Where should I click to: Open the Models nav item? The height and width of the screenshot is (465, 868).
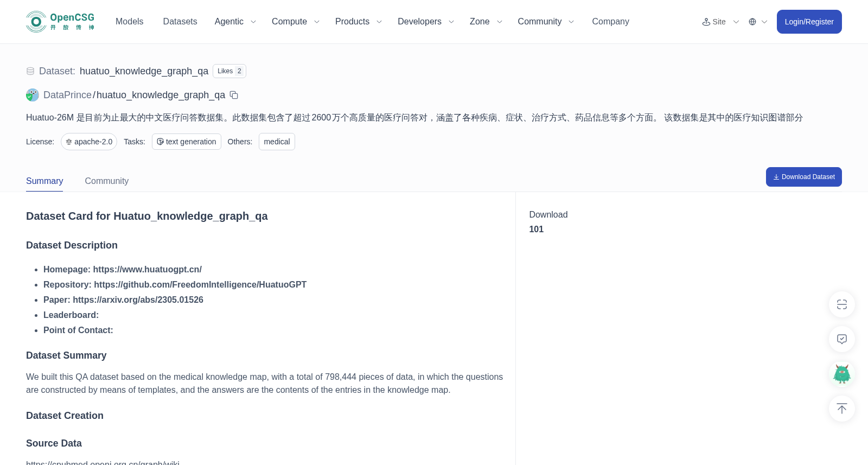coord(130,22)
